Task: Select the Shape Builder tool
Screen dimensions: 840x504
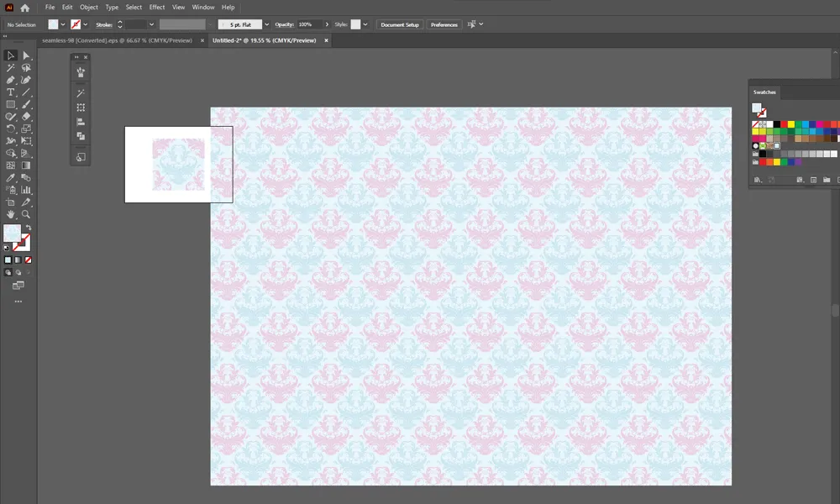Action: point(10,153)
